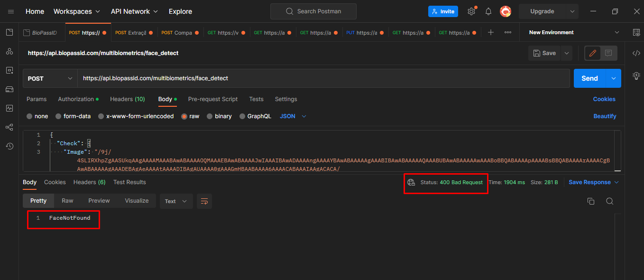Screen dimensions: 644x280
Task: Open the Pre-request Script tab
Action: pos(213,99)
